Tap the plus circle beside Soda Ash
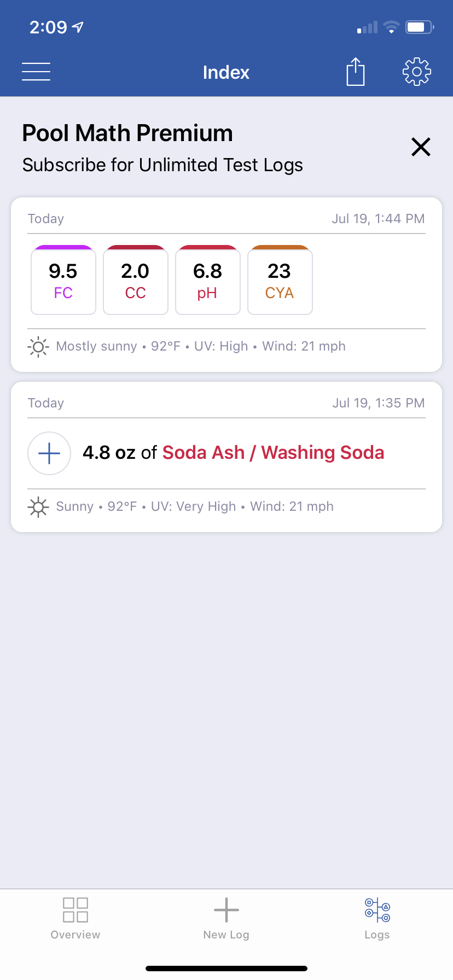 (49, 453)
